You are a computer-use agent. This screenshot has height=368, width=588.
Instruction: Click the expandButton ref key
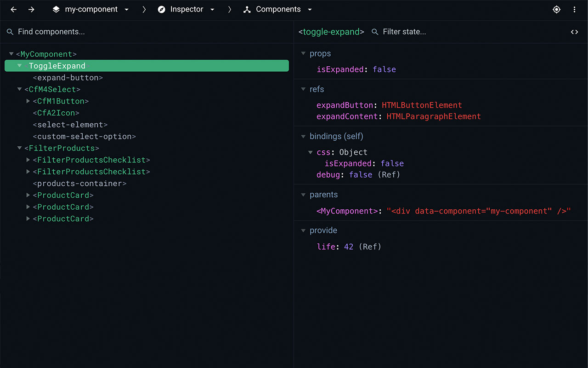345,105
